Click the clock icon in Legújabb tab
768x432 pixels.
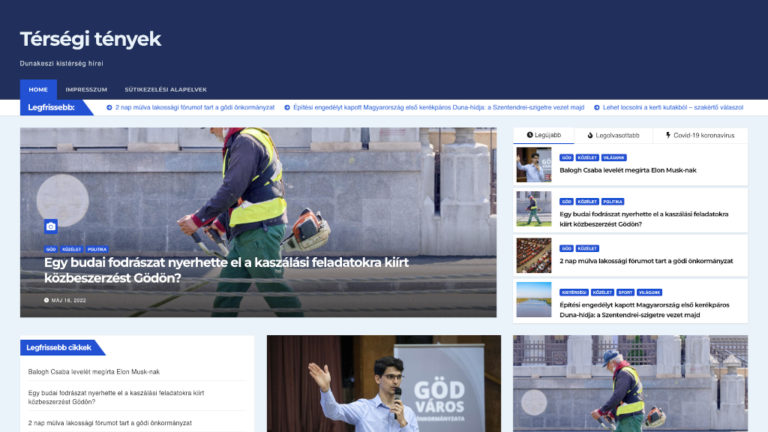pyautogui.click(x=530, y=135)
